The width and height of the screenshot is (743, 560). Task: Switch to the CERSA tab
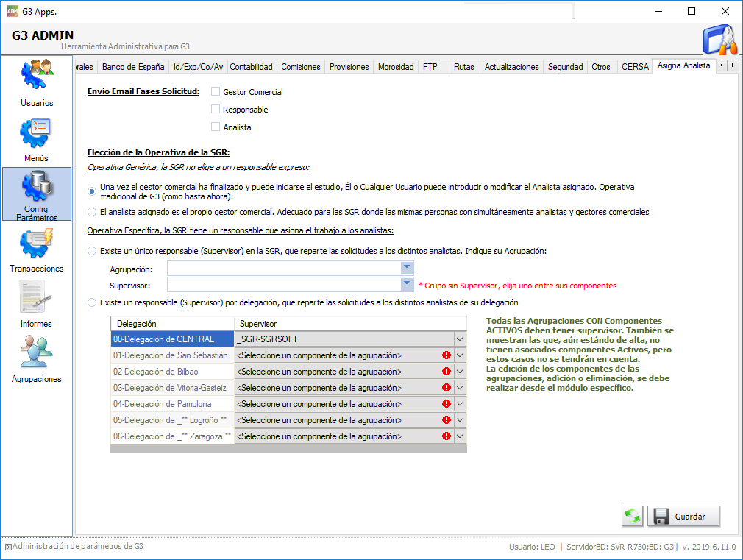[x=635, y=67]
